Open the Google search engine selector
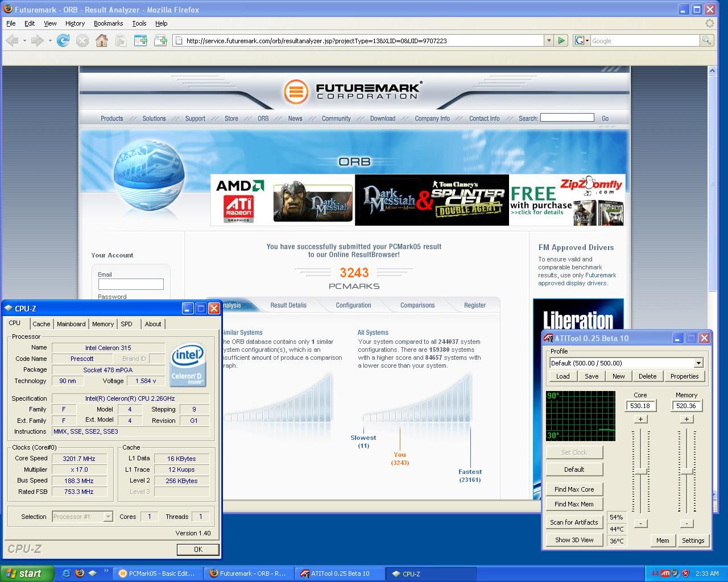Image resolution: width=728 pixels, height=582 pixels. [x=581, y=40]
